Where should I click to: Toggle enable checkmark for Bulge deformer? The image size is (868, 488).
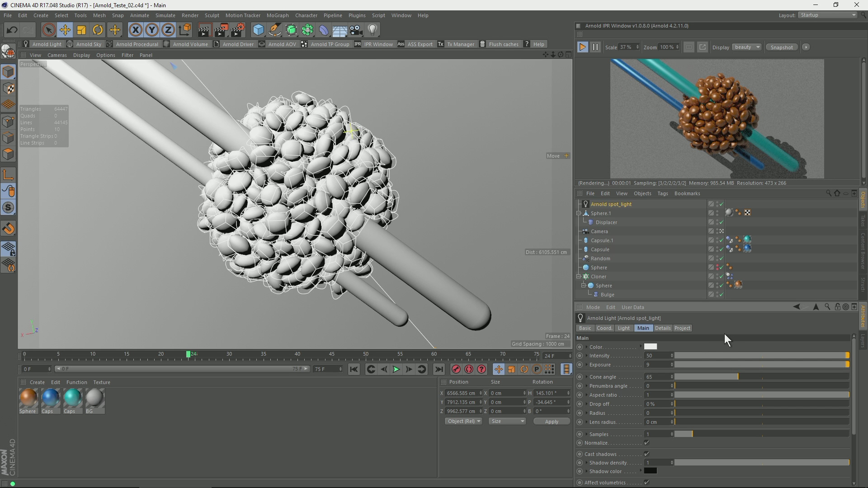pyautogui.click(x=722, y=295)
